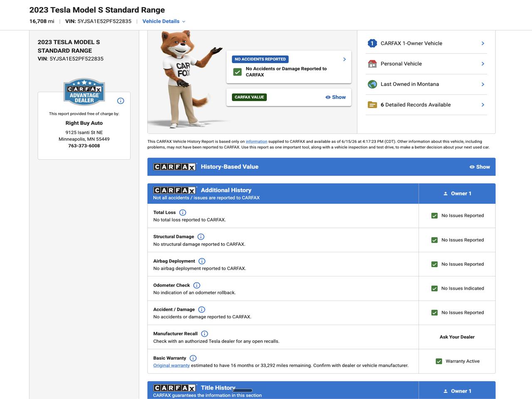This screenshot has height=399, width=532.
Task: Click the 'Title History' heading
Action: [x=218, y=388]
